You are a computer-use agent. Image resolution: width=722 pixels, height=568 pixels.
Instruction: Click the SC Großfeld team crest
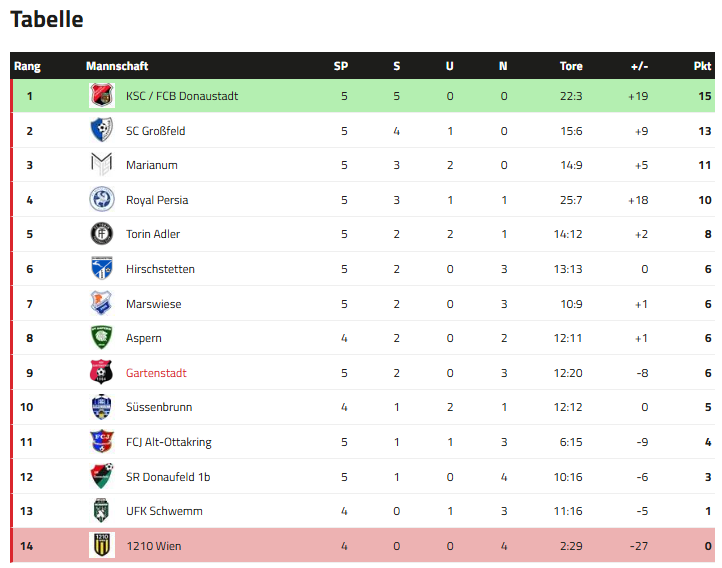pos(102,131)
